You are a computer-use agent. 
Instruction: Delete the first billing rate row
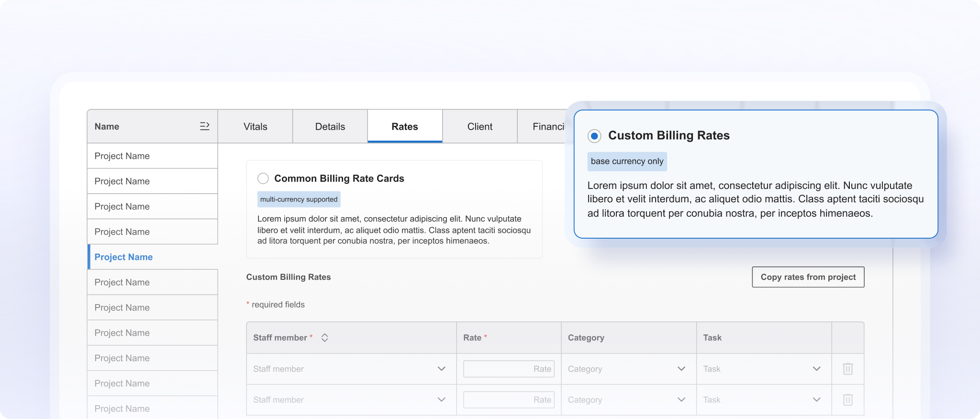click(847, 369)
